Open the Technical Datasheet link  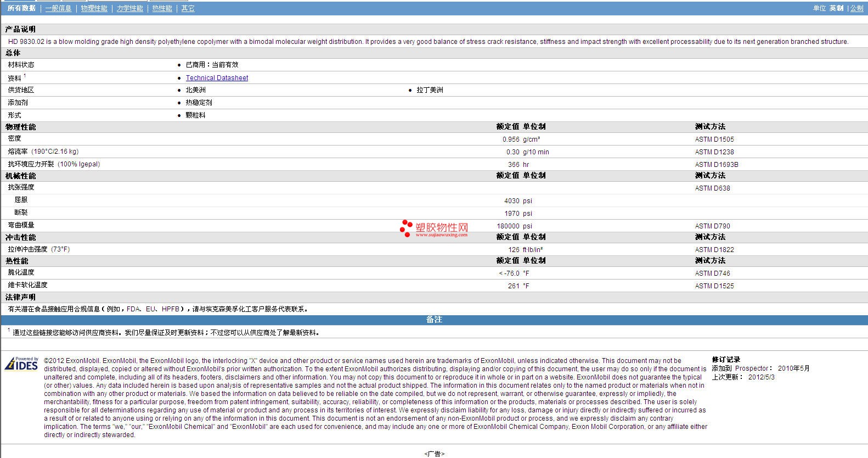tap(217, 78)
